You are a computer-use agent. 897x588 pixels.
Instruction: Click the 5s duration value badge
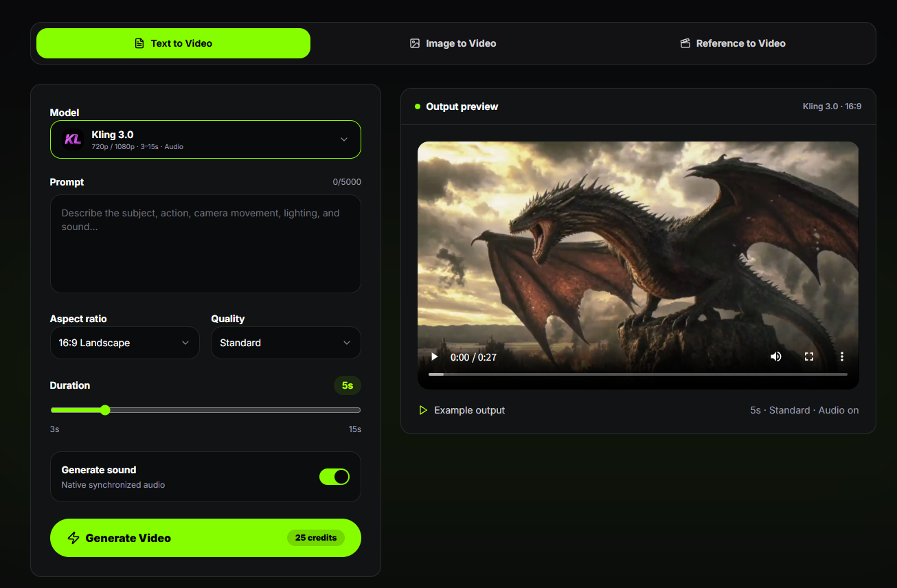tap(348, 385)
